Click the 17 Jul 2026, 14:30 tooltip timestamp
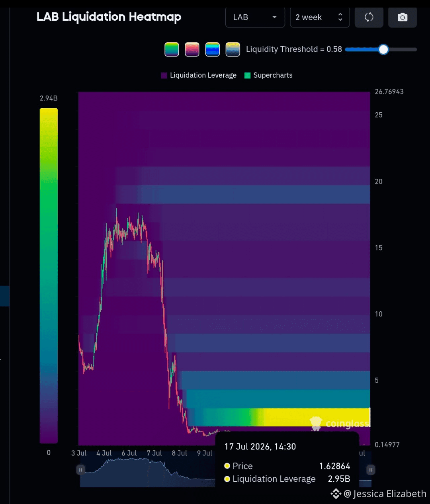The height and width of the screenshot is (504, 430). pyautogui.click(x=260, y=447)
